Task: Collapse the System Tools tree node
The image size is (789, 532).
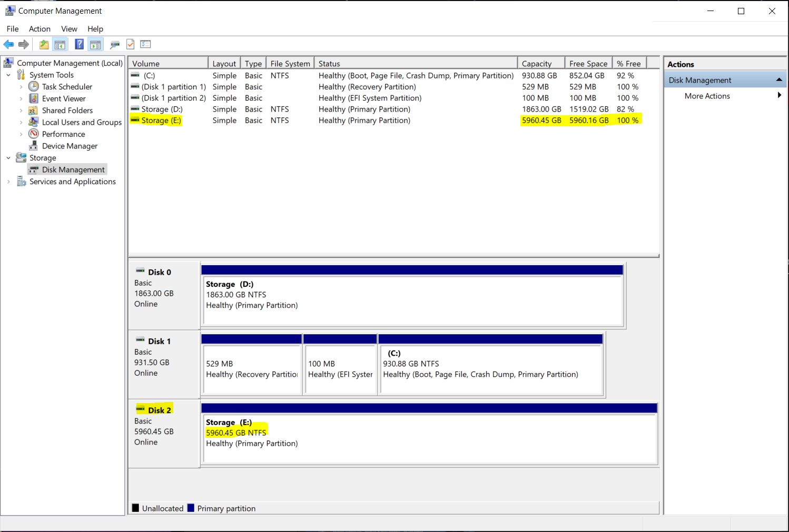Action: pyautogui.click(x=8, y=75)
